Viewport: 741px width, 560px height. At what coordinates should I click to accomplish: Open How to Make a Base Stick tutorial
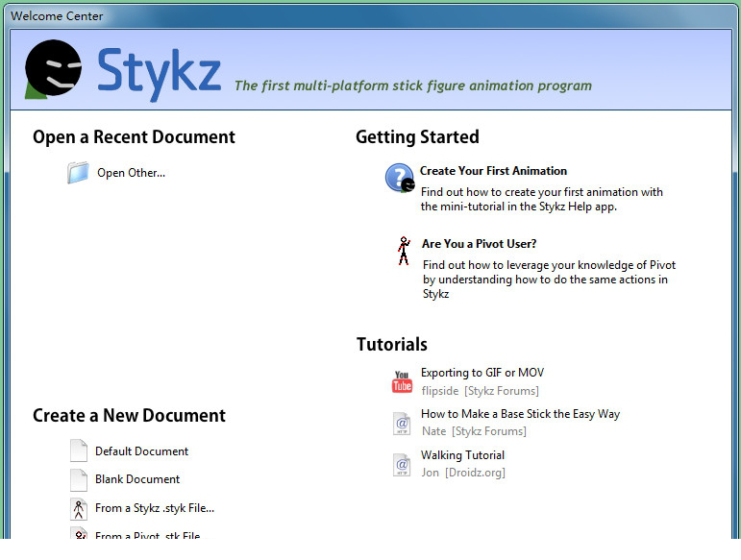520,414
